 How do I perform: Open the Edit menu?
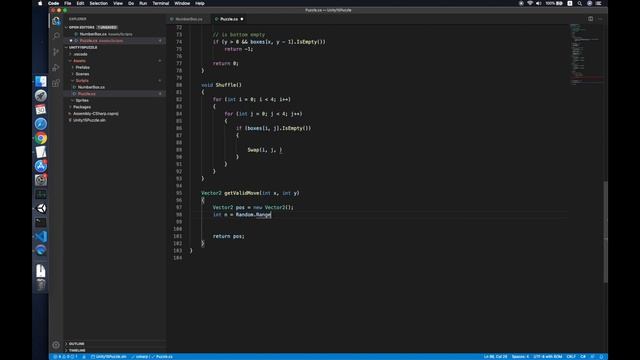pyautogui.click(x=80, y=3)
